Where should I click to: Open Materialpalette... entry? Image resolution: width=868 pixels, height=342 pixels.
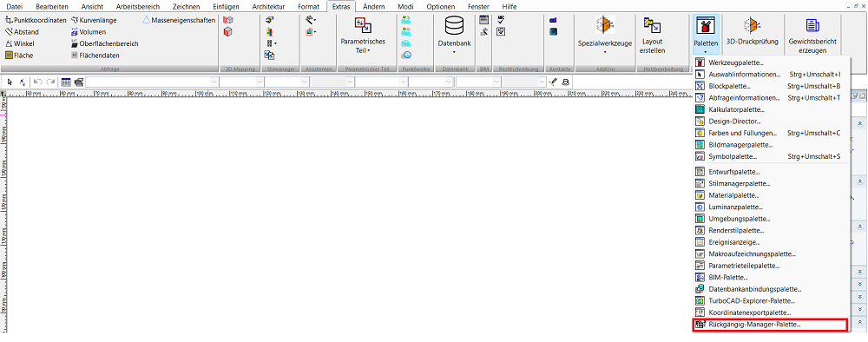[770, 195]
